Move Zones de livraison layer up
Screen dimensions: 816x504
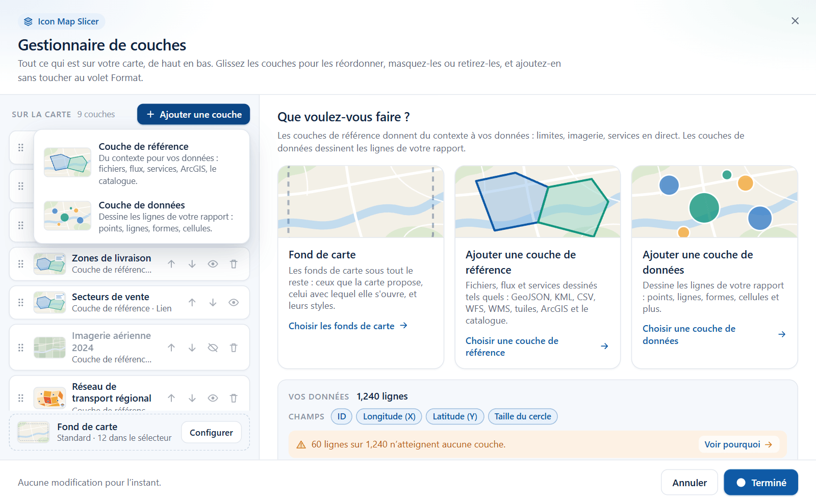(171, 264)
